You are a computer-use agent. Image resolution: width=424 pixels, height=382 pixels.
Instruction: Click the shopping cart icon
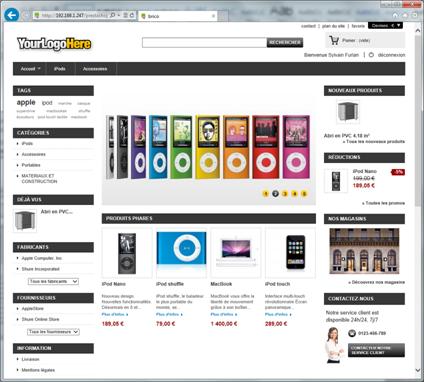(334, 40)
